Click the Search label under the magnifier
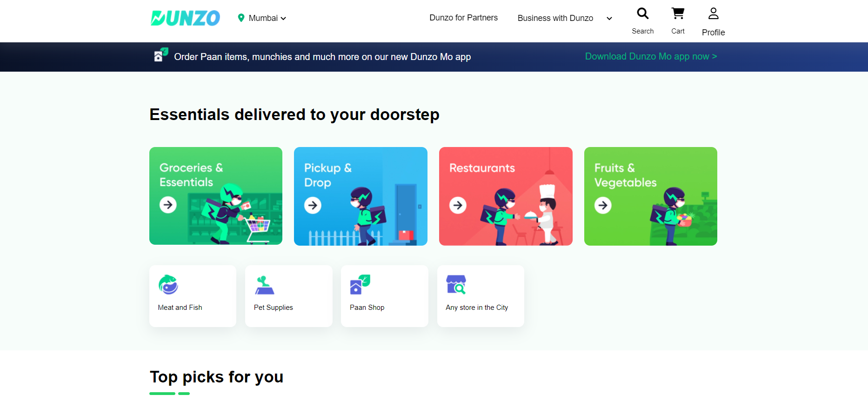Screen dimensions: 868x415 [x=642, y=31]
